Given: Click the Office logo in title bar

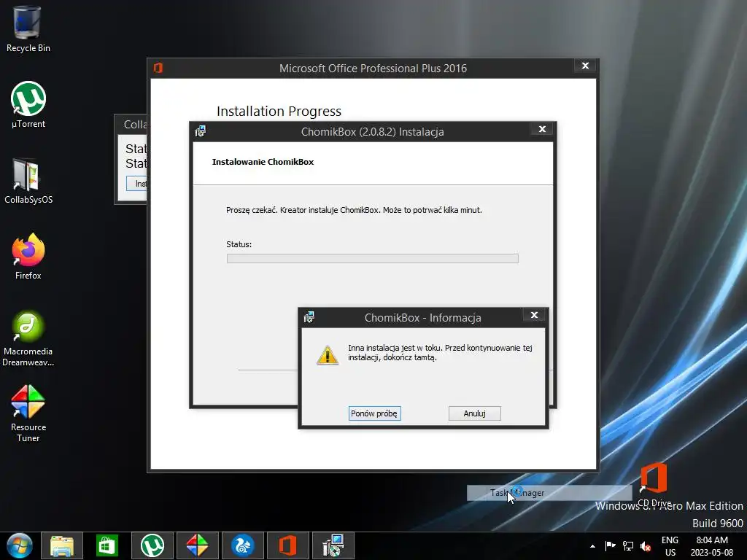Looking at the screenshot, I should (x=158, y=68).
